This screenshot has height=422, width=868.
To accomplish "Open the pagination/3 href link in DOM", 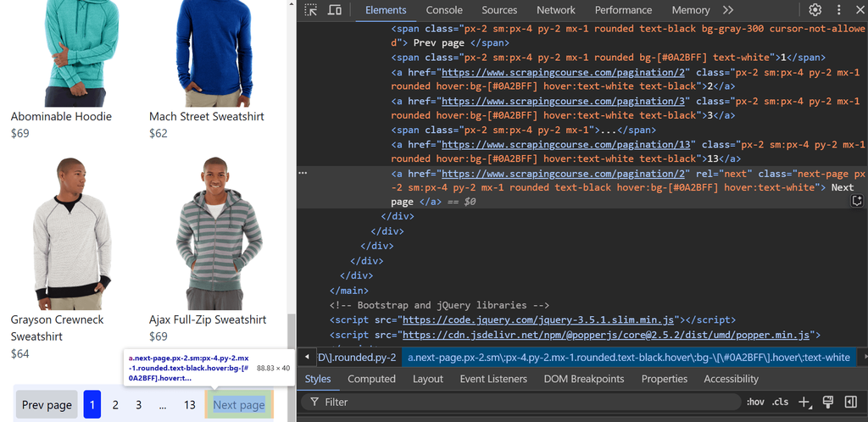I will pyautogui.click(x=565, y=101).
